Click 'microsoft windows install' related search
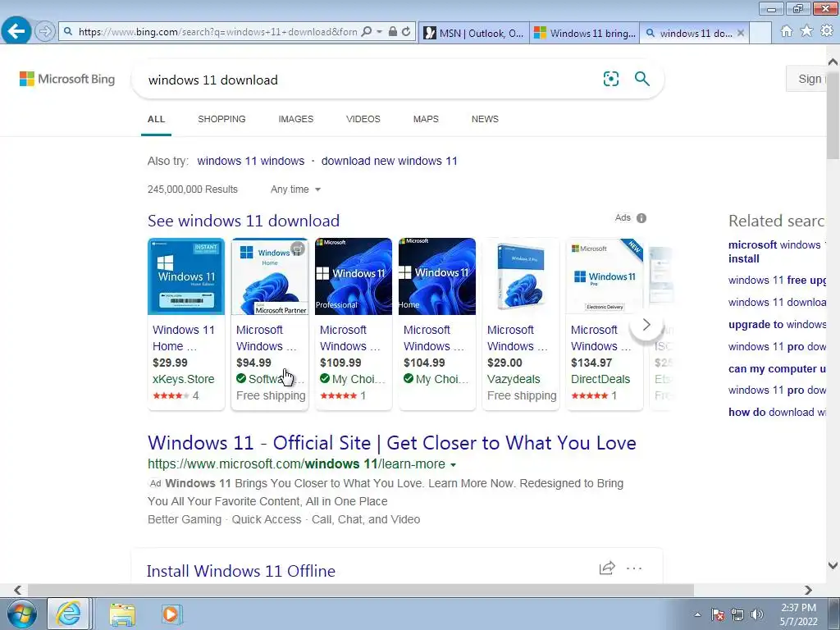Image resolution: width=840 pixels, height=630 pixels. (x=777, y=252)
